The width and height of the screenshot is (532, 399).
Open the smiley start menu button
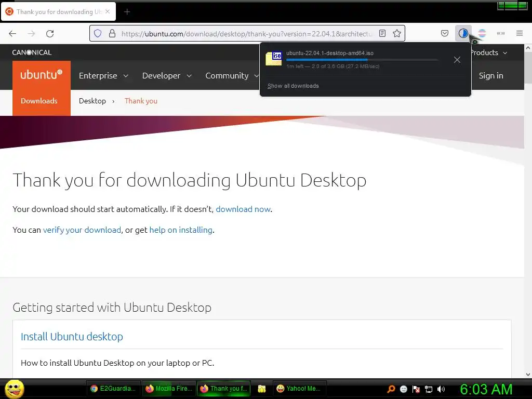click(14, 389)
